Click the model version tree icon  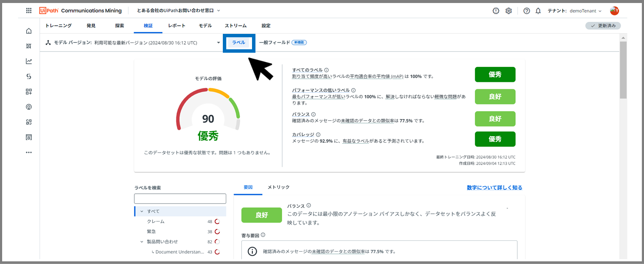(49, 43)
